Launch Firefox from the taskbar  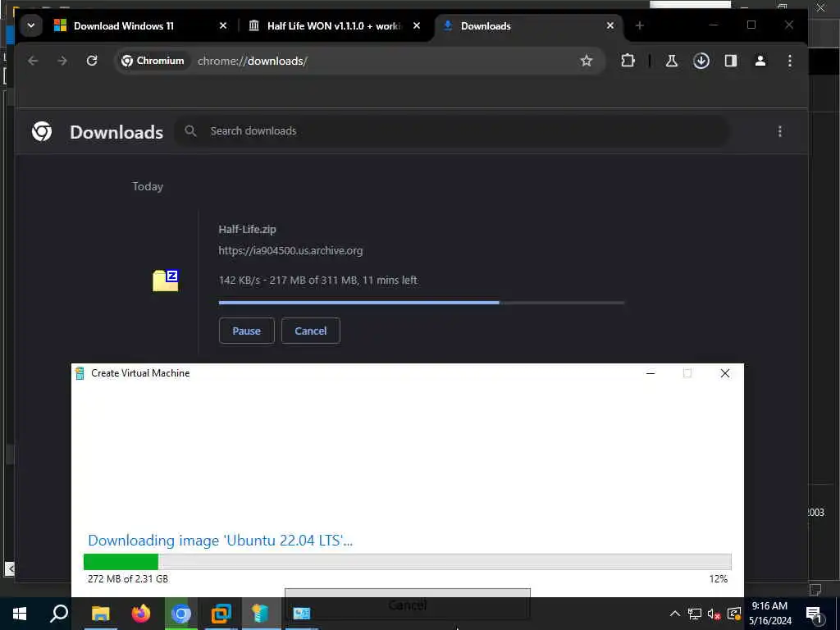click(141, 614)
